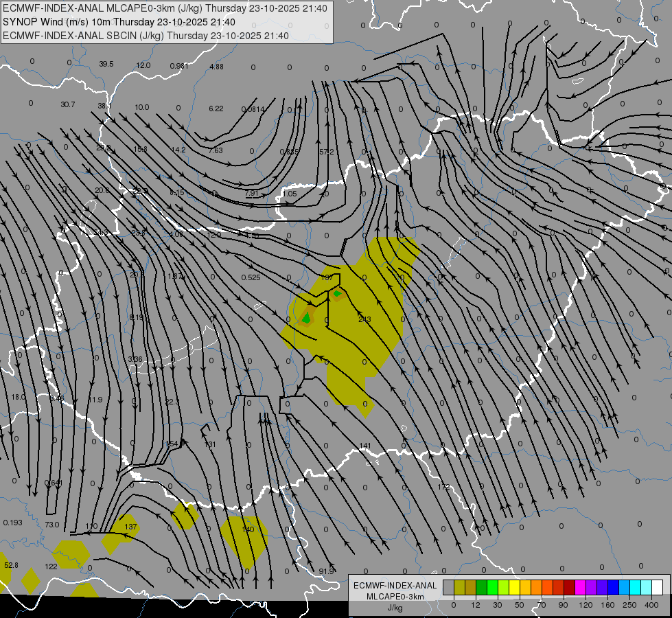Click the lime yellow-green legend swatch
This screenshot has height=618, width=672.
point(503,587)
